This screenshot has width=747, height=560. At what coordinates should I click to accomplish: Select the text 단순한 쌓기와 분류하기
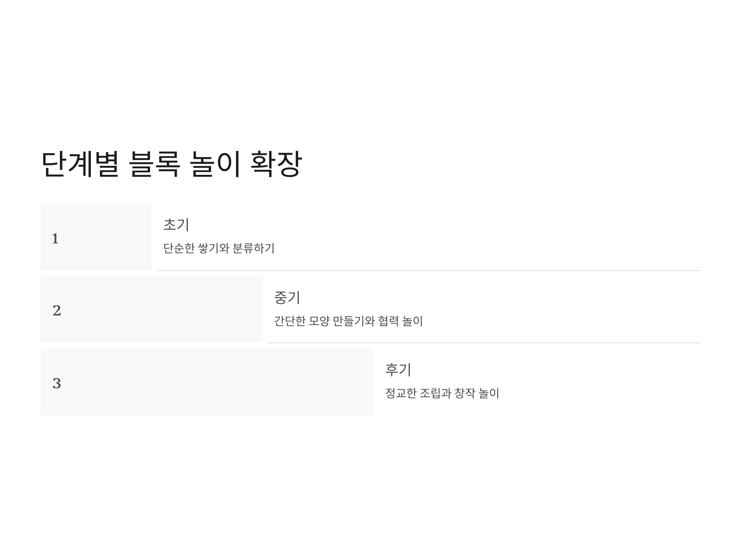click(219, 249)
